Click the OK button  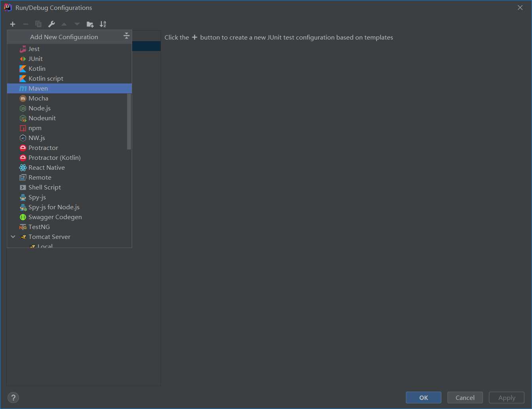[424, 398]
